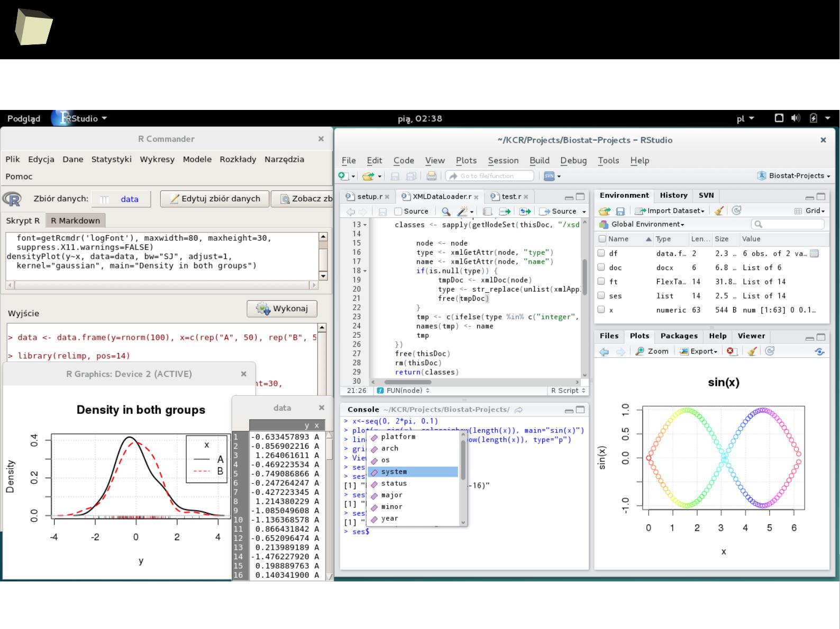
Task: Click the Open File folder icon in RStudio toolbar
Action: tap(369, 176)
